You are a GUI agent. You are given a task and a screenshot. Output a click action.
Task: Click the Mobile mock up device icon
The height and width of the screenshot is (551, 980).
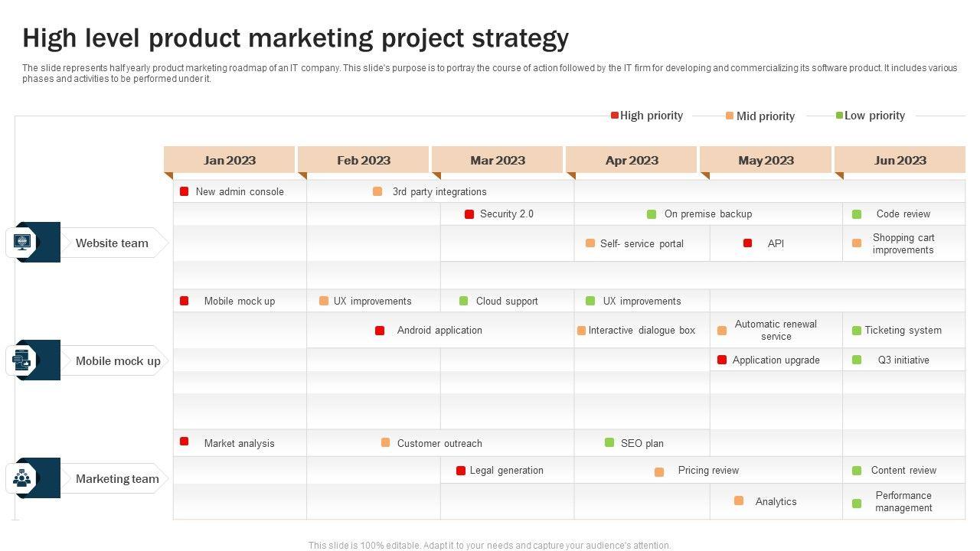click(21, 360)
